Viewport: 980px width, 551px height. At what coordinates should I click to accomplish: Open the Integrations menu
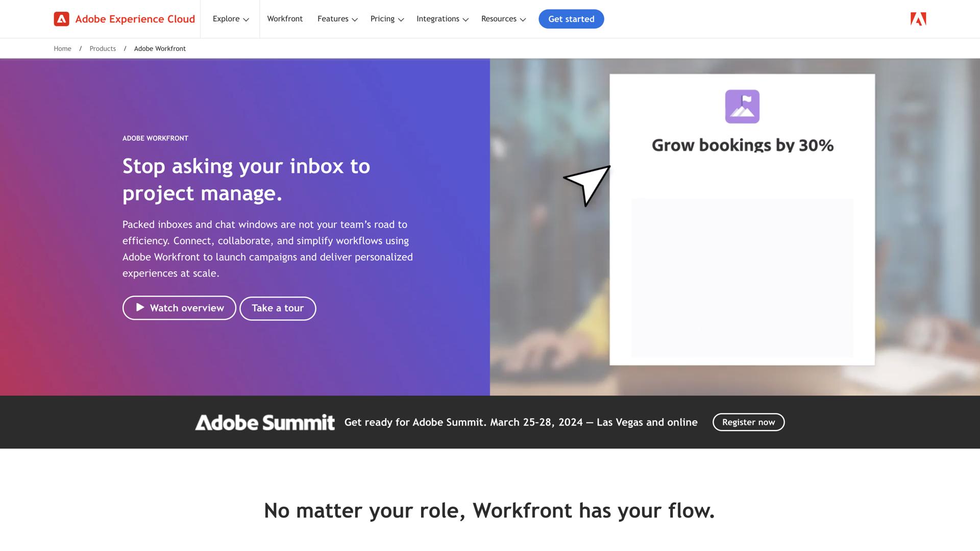coord(441,19)
